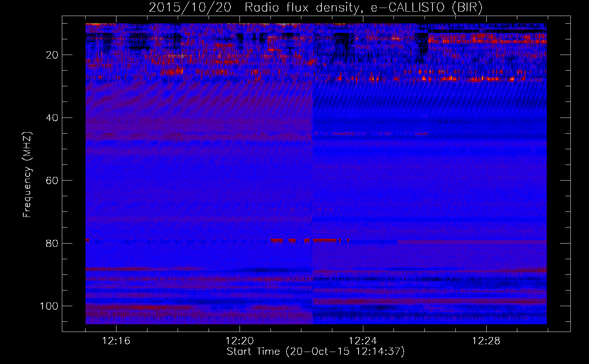Image resolution: width=589 pixels, height=364 pixels.
Task: Click the plot title text at top
Action: [x=315, y=8]
